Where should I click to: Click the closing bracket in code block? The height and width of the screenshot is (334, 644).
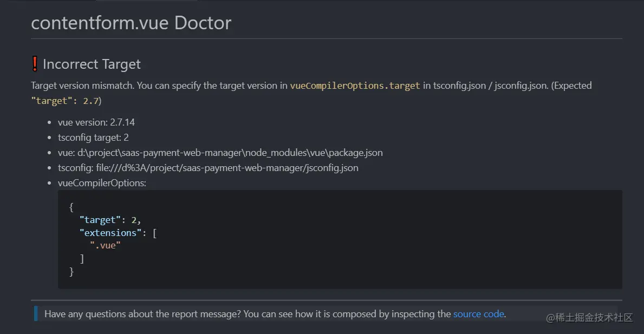[82, 259]
